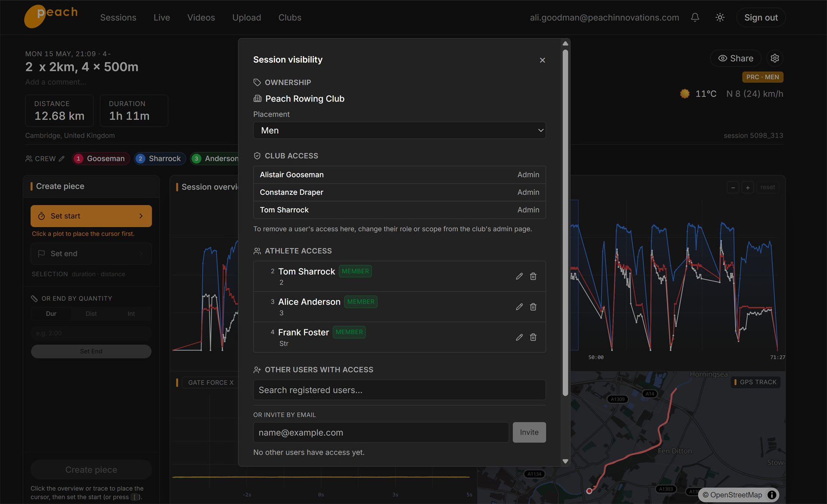Select the Constanze Draper Admin row
The image size is (827, 504).
[399, 192]
